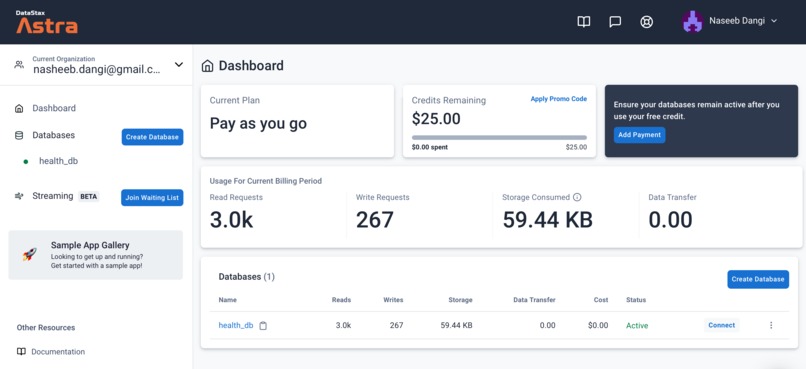Click the 59.44 KB Storage Consumed value

tap(547, 220)
